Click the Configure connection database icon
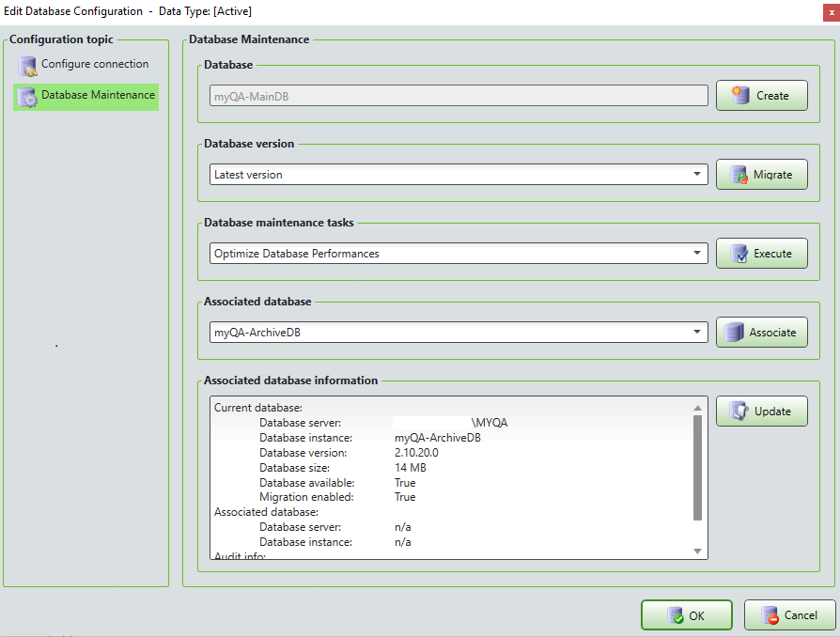 [27, 67]
